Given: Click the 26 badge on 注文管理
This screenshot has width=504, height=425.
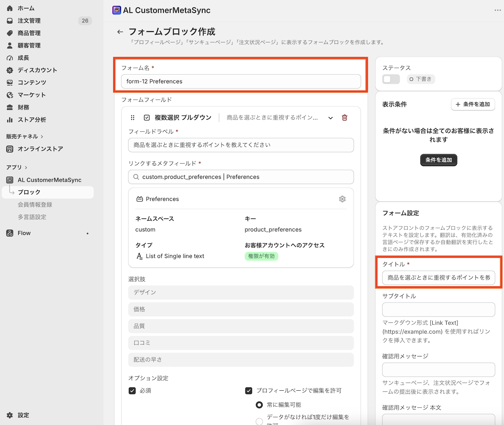Looking at the screenshot, I should pyautogui.click(x=85, y=21).
